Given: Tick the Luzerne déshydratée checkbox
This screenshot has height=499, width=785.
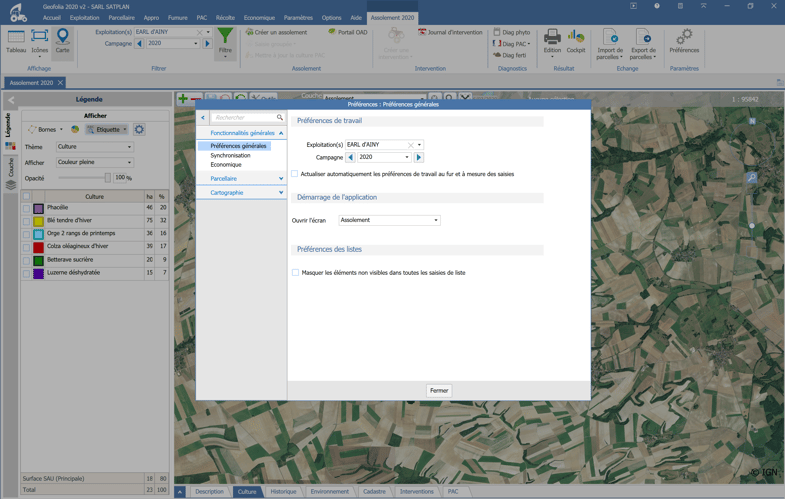Looking at the screenshot, I should pos(27,273).
